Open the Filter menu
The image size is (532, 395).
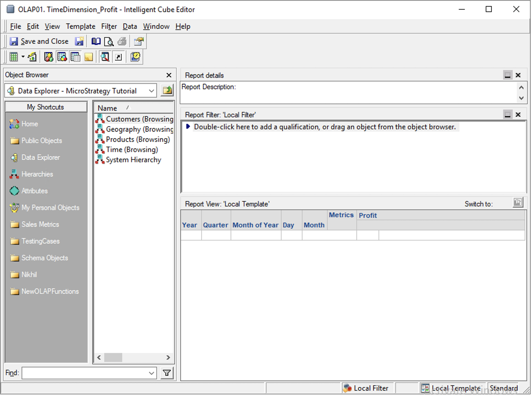(x=109, y=26)
